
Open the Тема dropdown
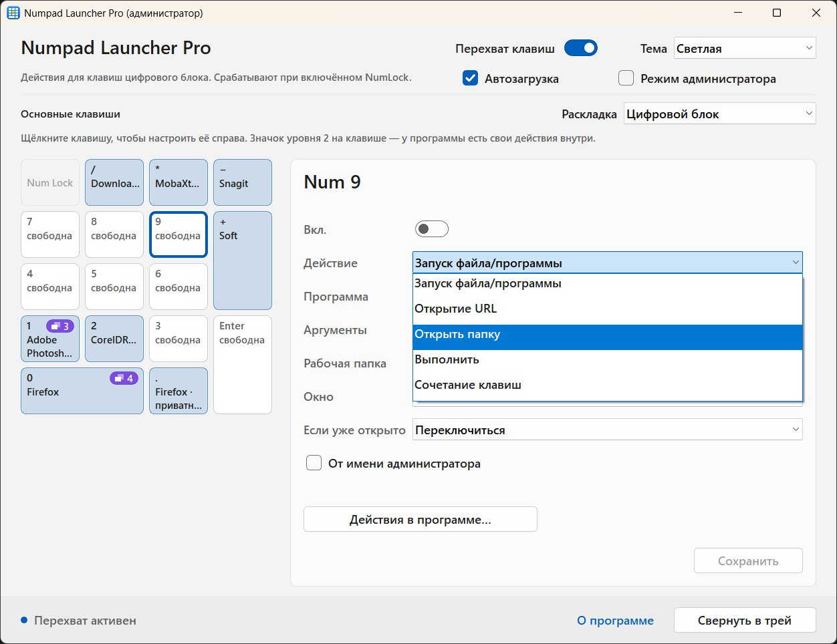point(745,48)
